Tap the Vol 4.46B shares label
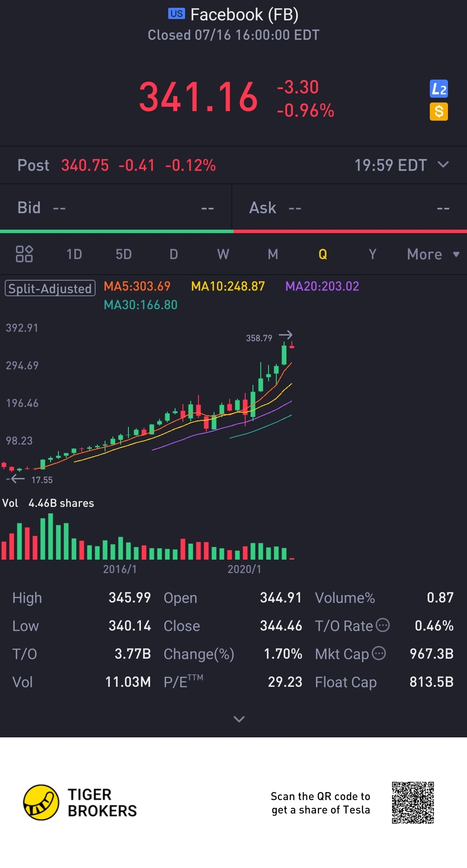 pos(48,503)
